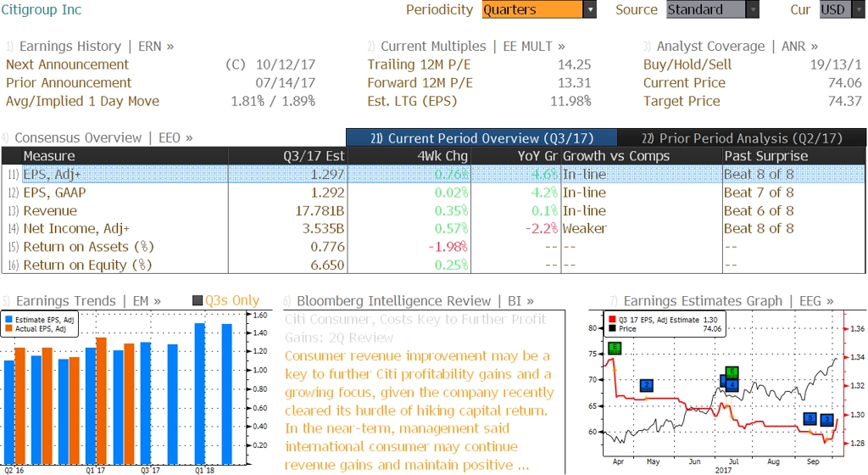Click Prior Announcement date 07/14/17
This screenshot has height=475, width=868.
(286, 82)
